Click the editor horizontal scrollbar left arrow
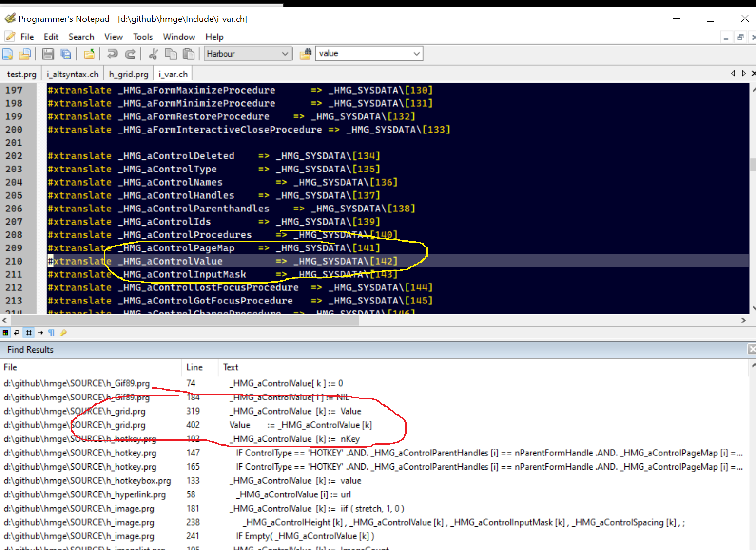 pyautogui.click(x=5, y=320)
